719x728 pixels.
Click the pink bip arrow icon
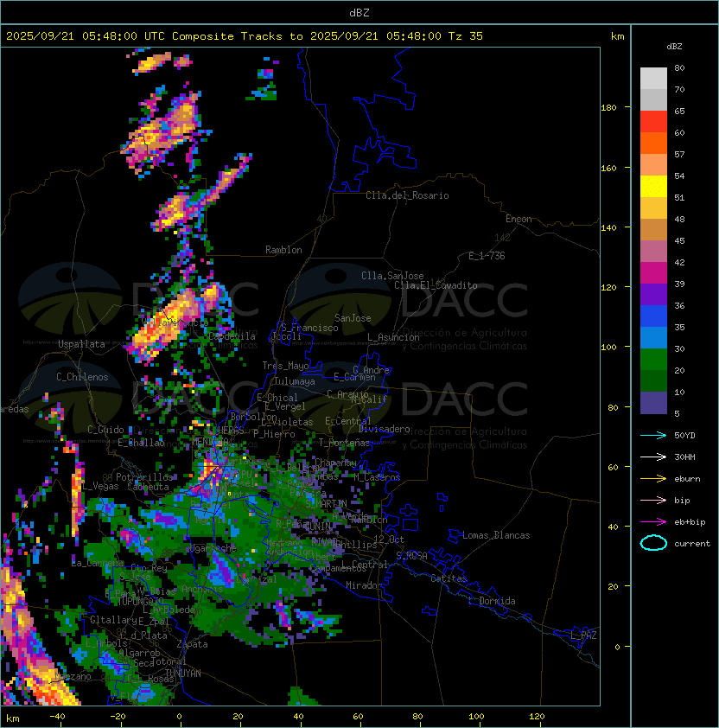[x=653, y=500]
